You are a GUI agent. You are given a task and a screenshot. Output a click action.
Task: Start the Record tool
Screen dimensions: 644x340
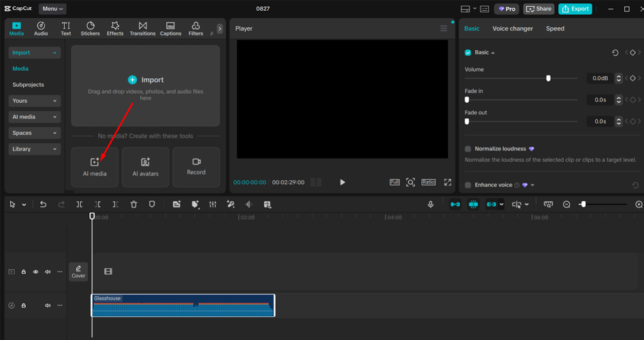click(x=196, y=167)
